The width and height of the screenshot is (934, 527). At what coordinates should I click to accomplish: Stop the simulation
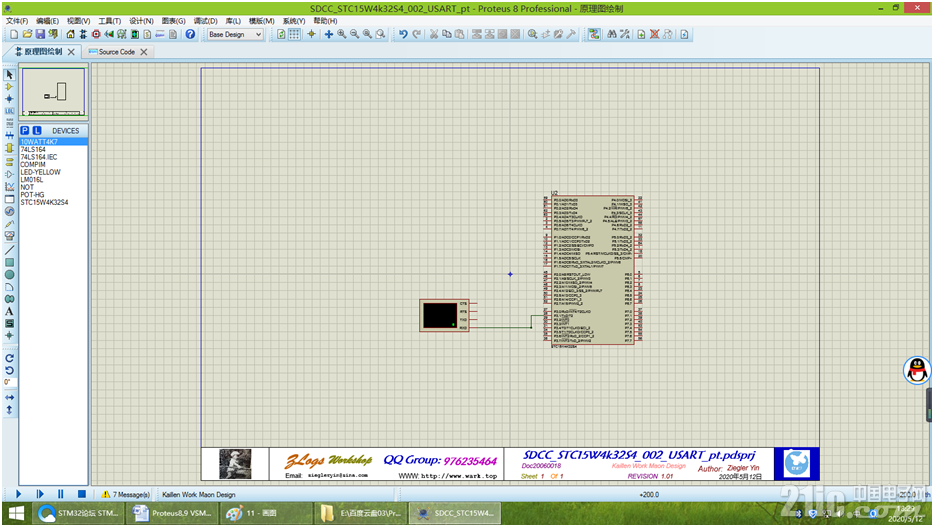(82, 494)
